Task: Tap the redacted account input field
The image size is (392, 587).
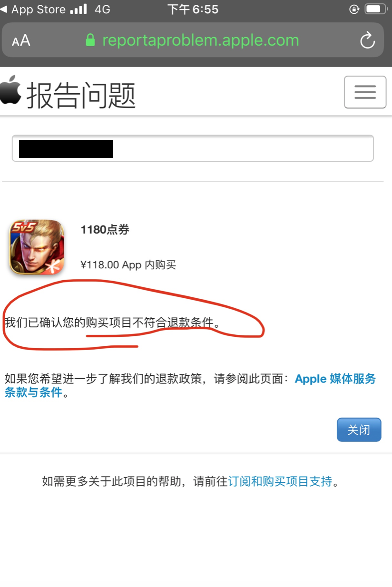Action: [x=193, y=148]
